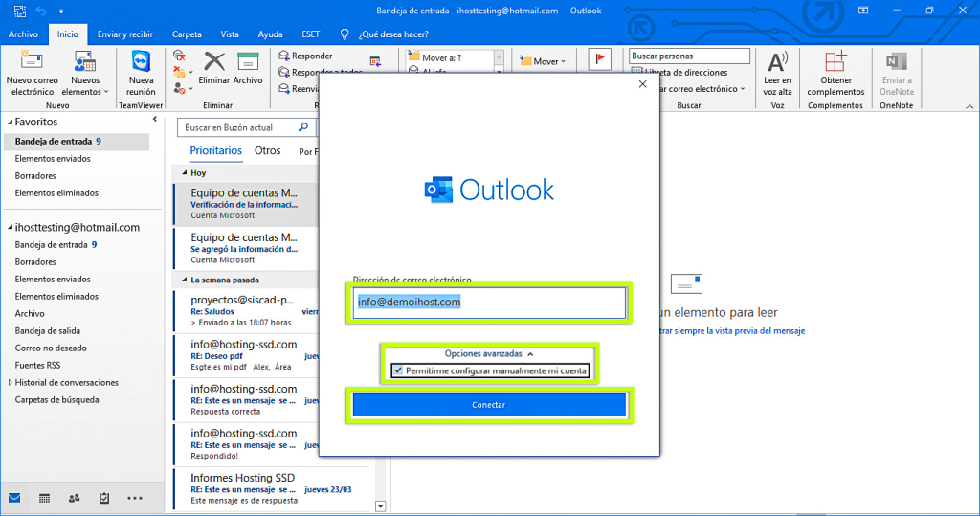Open the People view icon
980x516 pixels.
pos(75,498)
